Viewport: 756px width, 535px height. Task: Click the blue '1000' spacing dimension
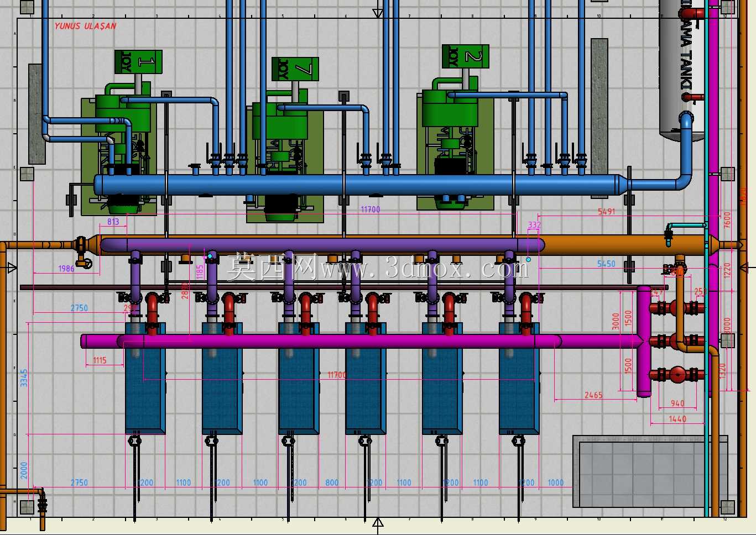tap(556, 482)
